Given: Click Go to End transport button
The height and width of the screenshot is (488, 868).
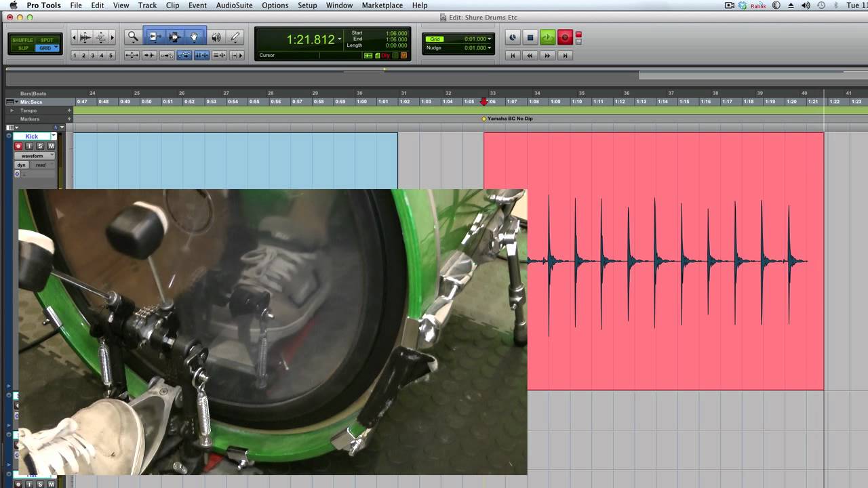Looking at the screenshot, I should coord(564,56).
